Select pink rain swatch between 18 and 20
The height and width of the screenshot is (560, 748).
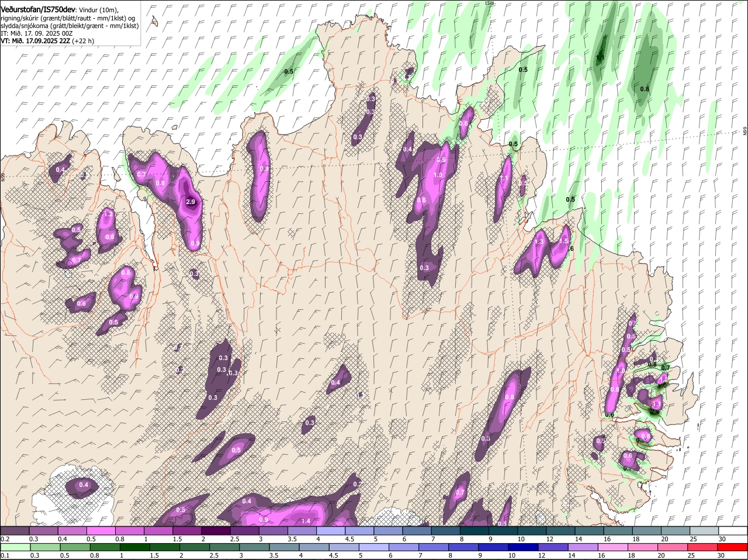point(642,548)
